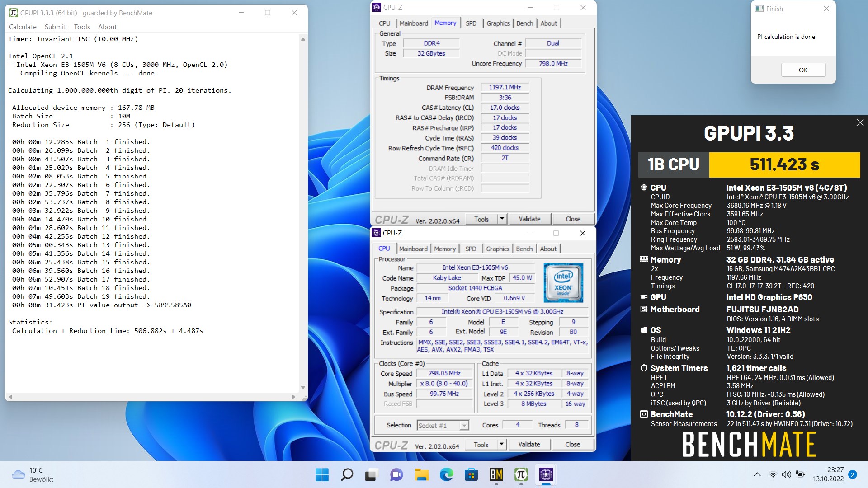Click OK in Finish dialog

click(x=803, y=70)
